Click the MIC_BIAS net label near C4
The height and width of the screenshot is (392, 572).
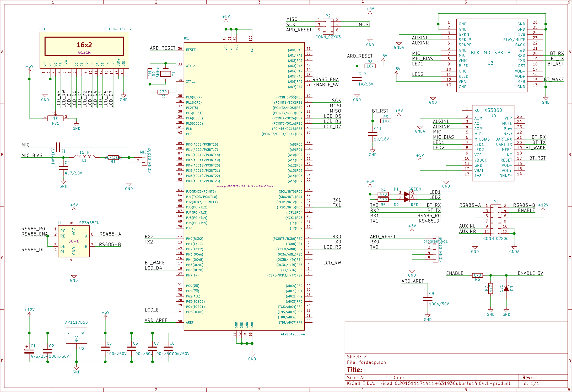(32, 155)
